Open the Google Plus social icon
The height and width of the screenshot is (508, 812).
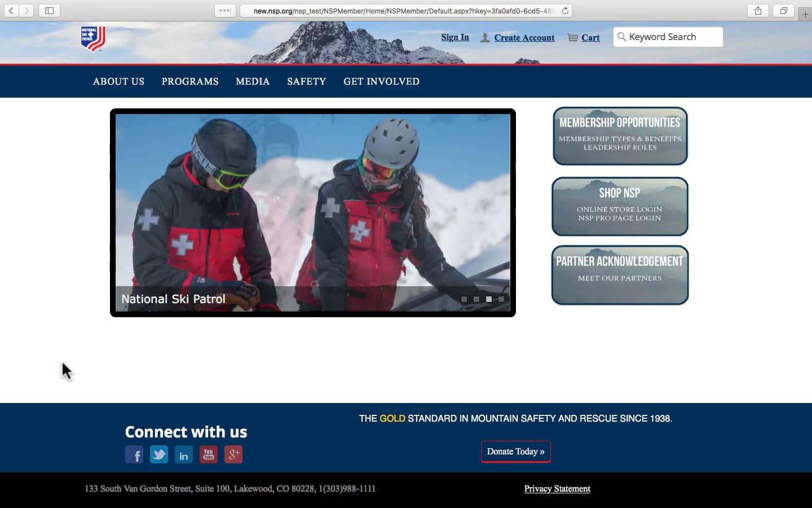[x=233, y=454]
